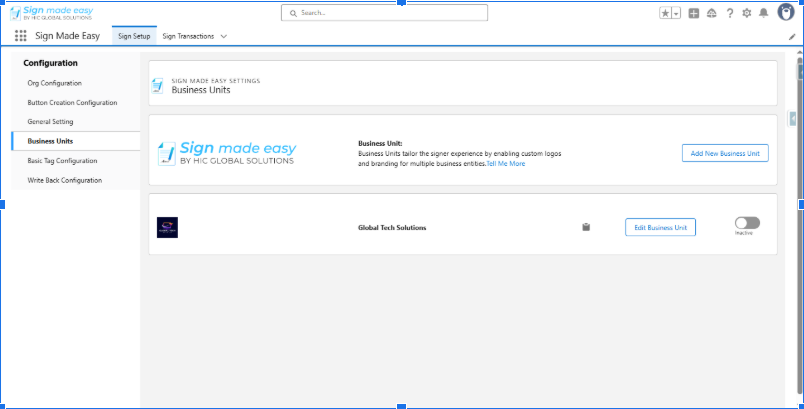Image resolution: width=804 pixels, height=409 pixels.
Task: Select Business Units in sidebar
Action: [x=75, y=141]
